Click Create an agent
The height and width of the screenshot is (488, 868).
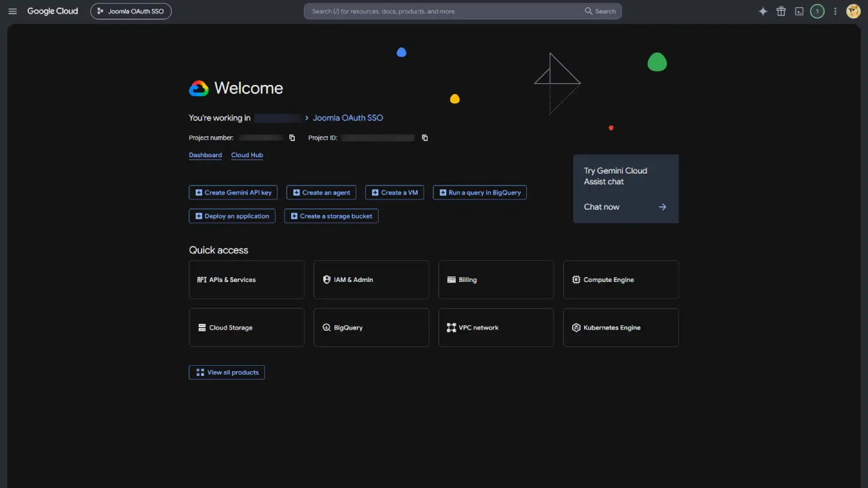tap(321, 193)
